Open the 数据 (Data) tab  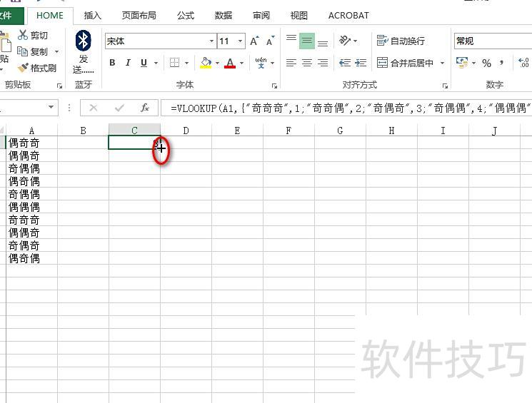[223, 16]
